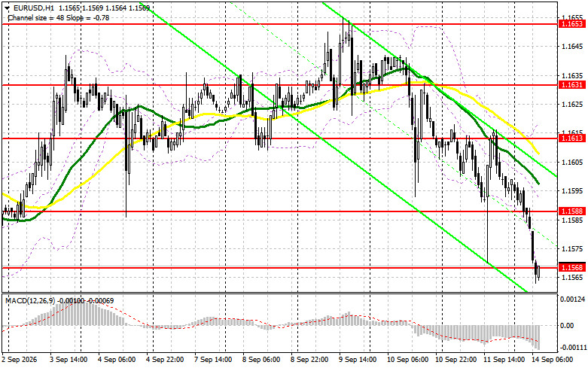588x368 pixels.
Task: Click the 1.1645 price scale value
Action: point(572,47)
